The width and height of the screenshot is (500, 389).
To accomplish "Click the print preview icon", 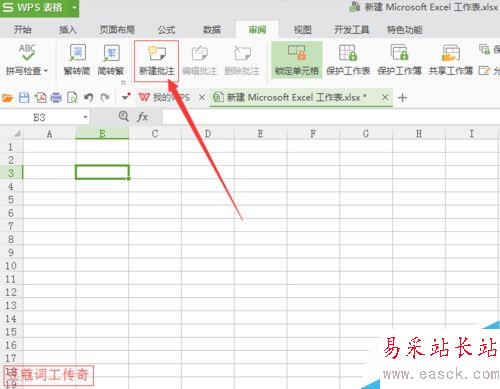I will (72, 98).
